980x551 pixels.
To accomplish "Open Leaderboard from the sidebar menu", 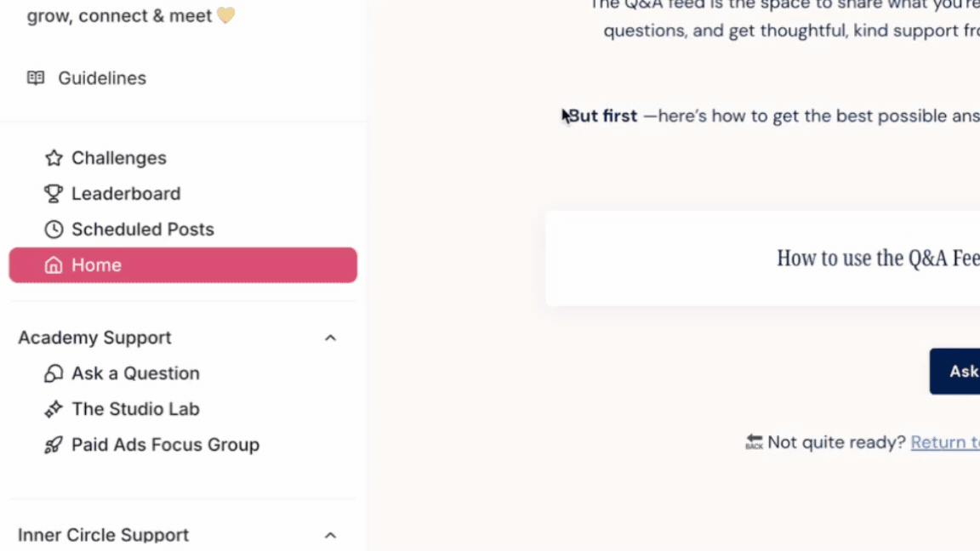I will click(126, 193).
